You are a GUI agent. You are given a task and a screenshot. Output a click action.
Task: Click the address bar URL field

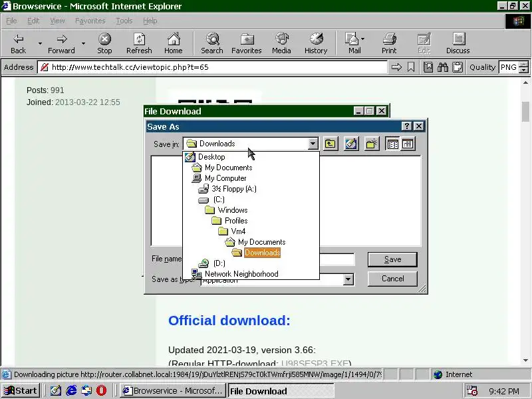tap(212, 67)
